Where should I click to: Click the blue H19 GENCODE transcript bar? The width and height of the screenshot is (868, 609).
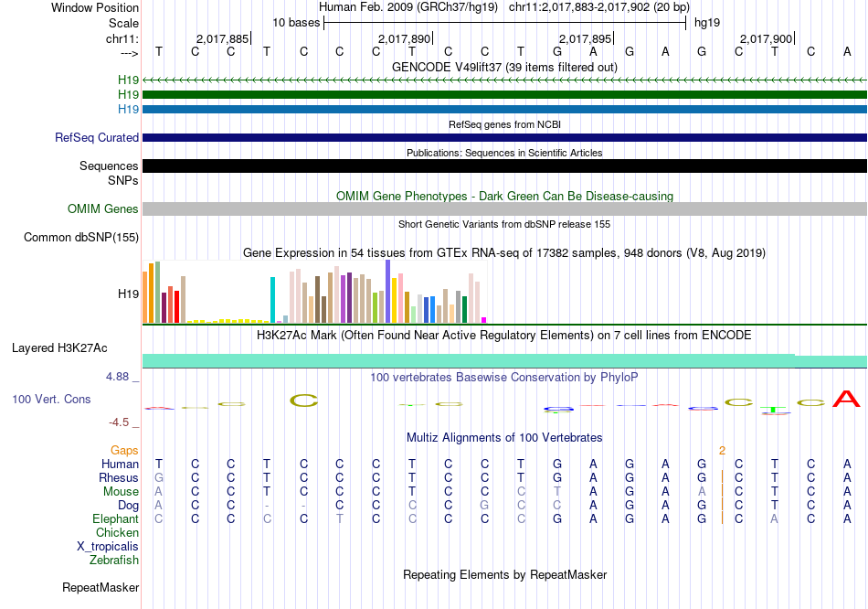(504, 109)
